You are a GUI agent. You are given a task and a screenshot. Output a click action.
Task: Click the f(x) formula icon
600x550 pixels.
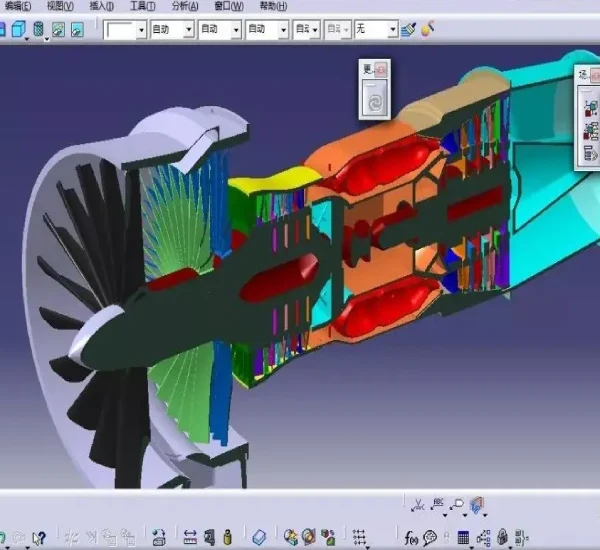point(411,539)
